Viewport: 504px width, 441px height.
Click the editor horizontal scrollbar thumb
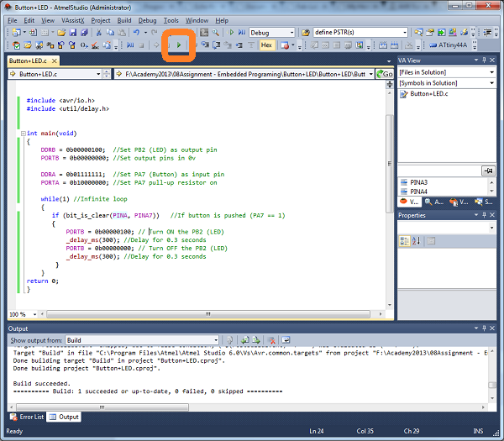208,314
